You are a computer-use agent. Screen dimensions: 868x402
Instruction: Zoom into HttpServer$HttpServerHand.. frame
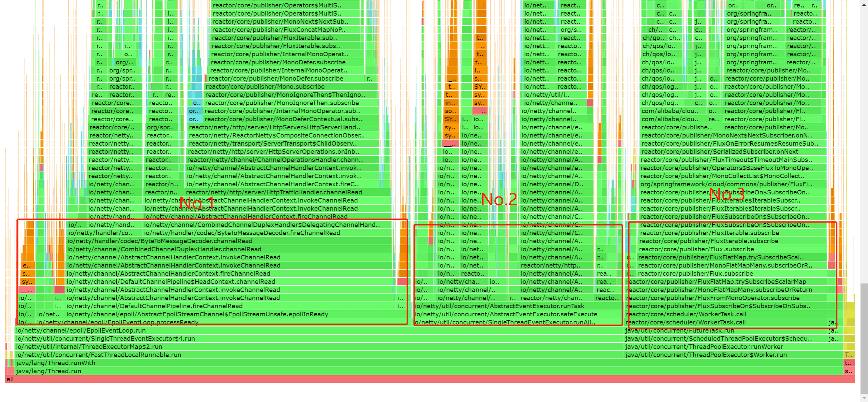[283, 127]
